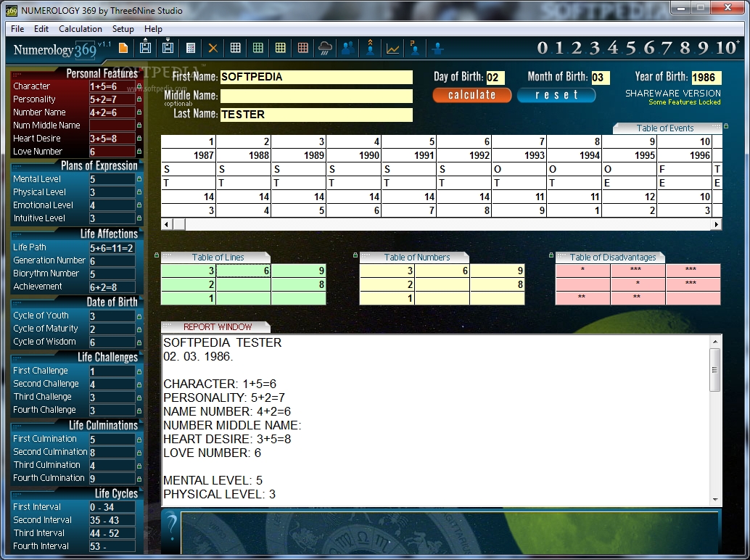
Task: Select the Table of Events header tab
Action: (667, 128)
